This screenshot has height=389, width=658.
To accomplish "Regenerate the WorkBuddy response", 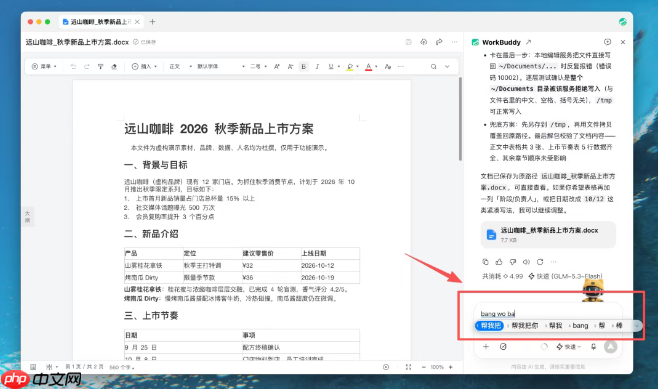I will 540,262.
